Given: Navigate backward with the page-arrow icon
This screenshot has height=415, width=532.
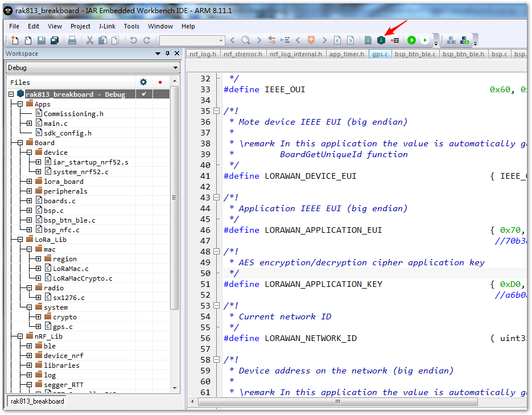Looking at the screenshot, I should pyautogui.click(x=337, y=40).
